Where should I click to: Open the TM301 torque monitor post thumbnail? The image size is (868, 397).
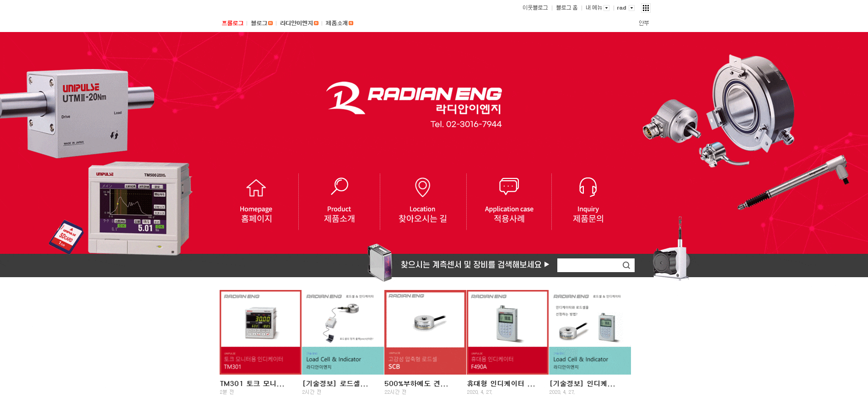pos(260,332)
